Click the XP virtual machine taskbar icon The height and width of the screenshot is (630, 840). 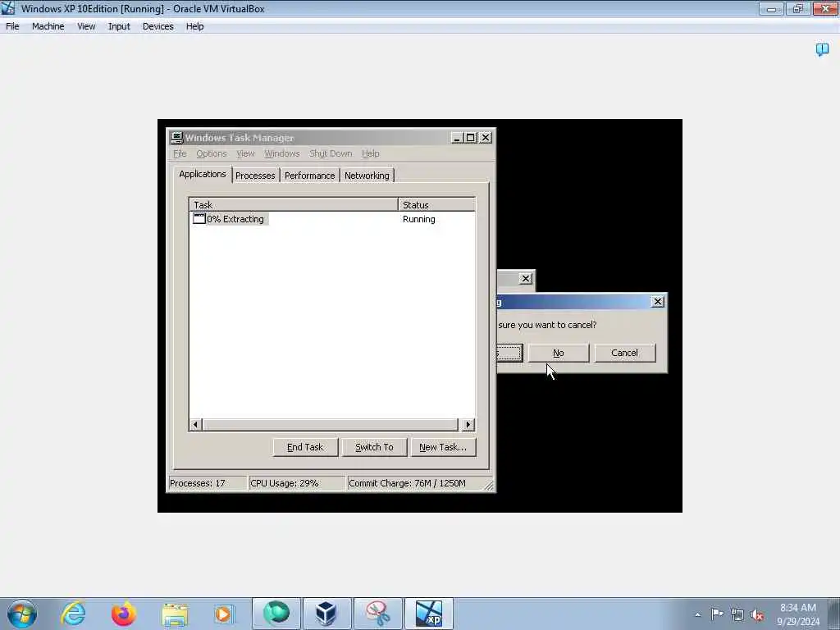pos(428,614)
